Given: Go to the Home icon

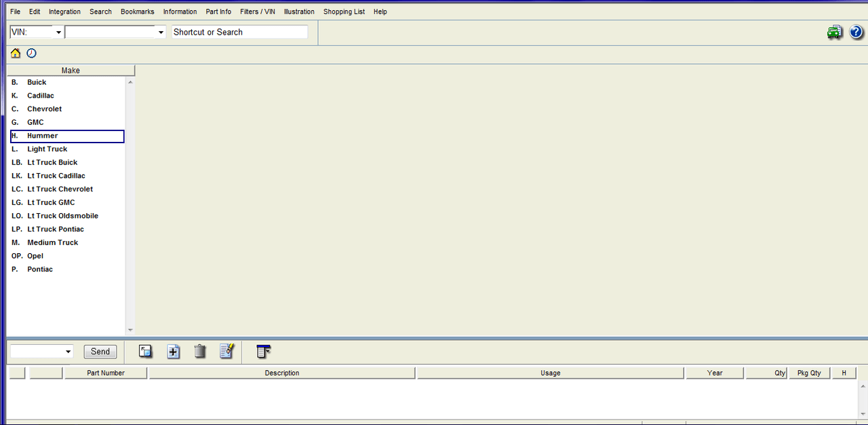Looking at the screenshot, I should coord(16,54).
